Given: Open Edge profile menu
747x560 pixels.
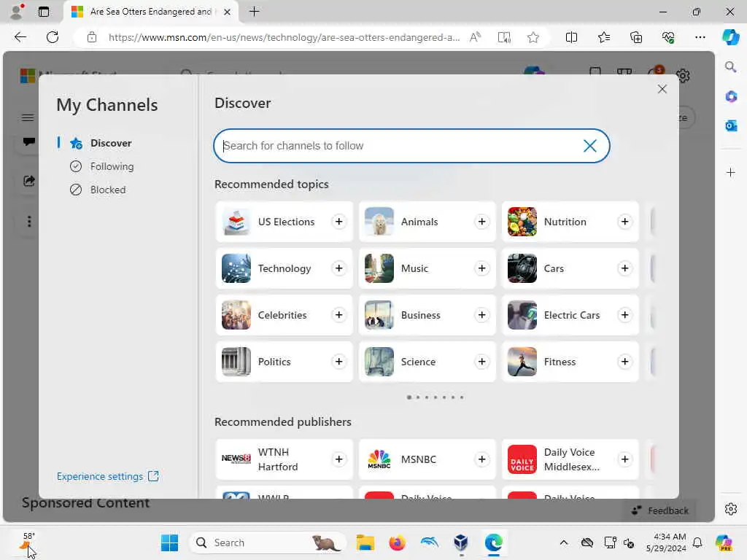Looking at the screenshot, I should pyautogui.click(x=18, y=12).
